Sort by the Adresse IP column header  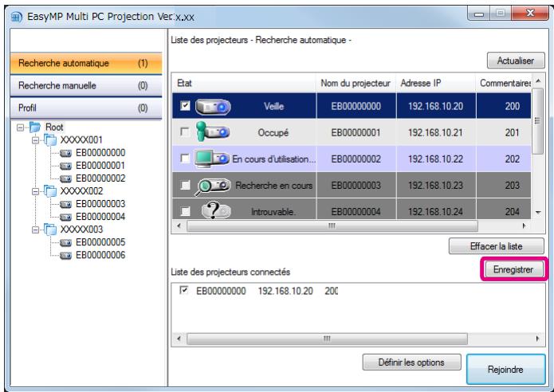click(436, 83)
